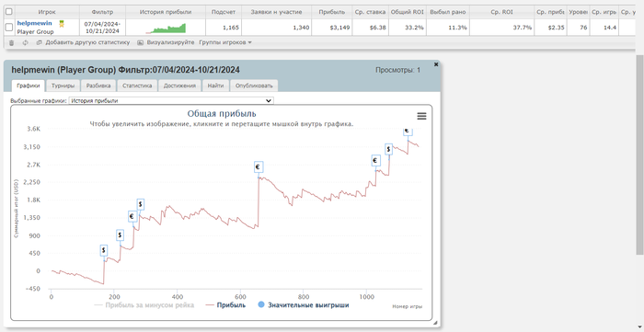Sort by Заявки н участие column
644x332 pixels.
pyautogui.click(x=276, y=12)
